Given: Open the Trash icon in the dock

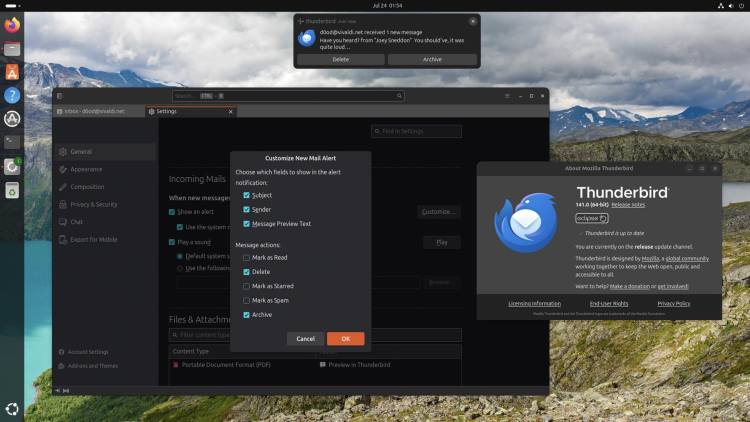Looking at the screenshot, I should (x=12, y=190).
